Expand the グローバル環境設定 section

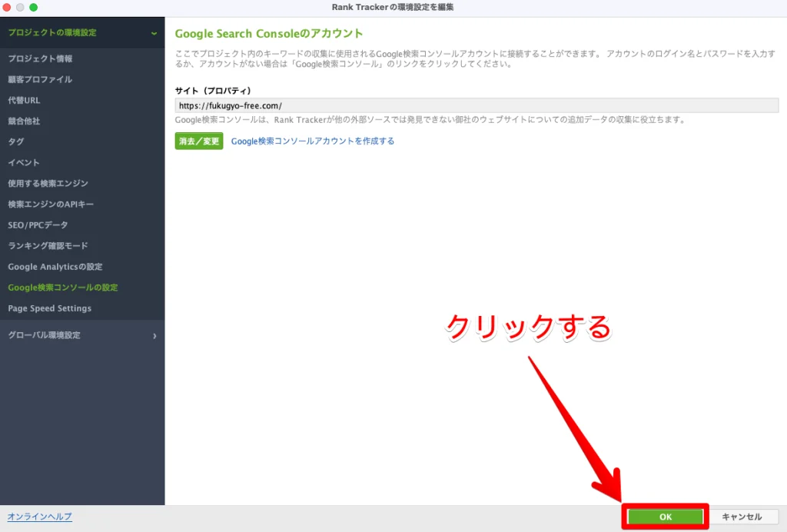coord(82,335)
